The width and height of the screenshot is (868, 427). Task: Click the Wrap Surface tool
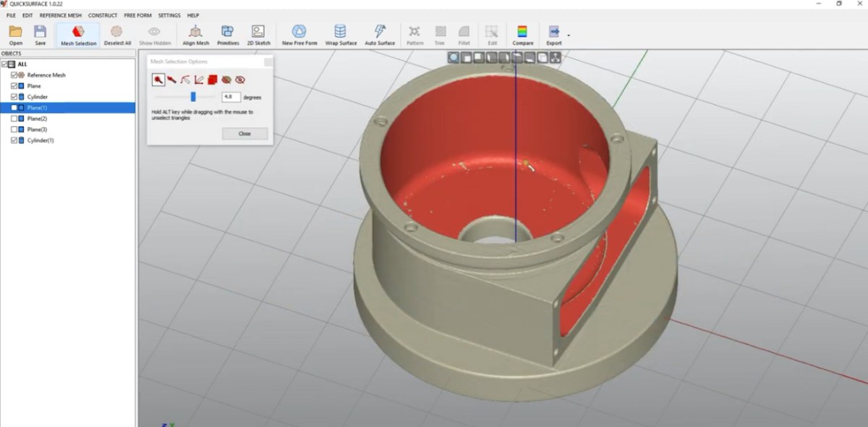point(341,34)
